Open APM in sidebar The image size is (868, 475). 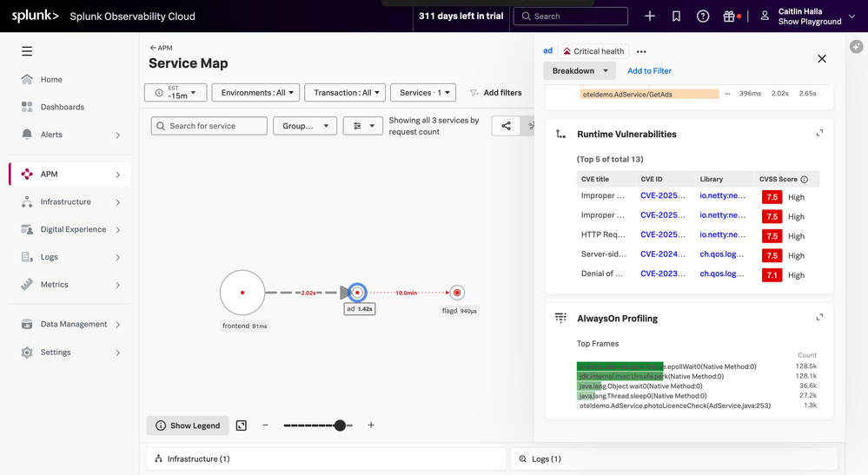[70, 175]
